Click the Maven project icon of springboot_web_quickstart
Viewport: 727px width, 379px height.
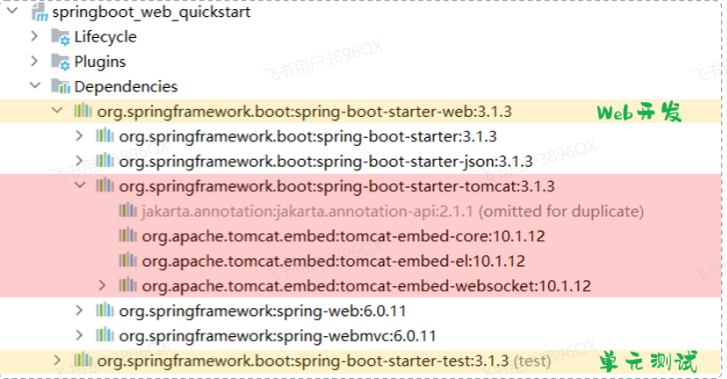pos(40,12)
